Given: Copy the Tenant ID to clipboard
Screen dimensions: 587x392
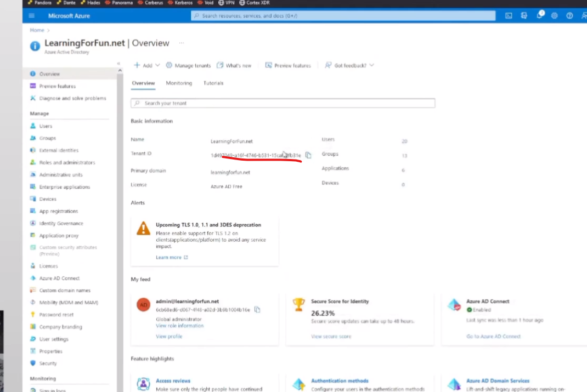Looking at the screenshot, I should tap(308, 155).
